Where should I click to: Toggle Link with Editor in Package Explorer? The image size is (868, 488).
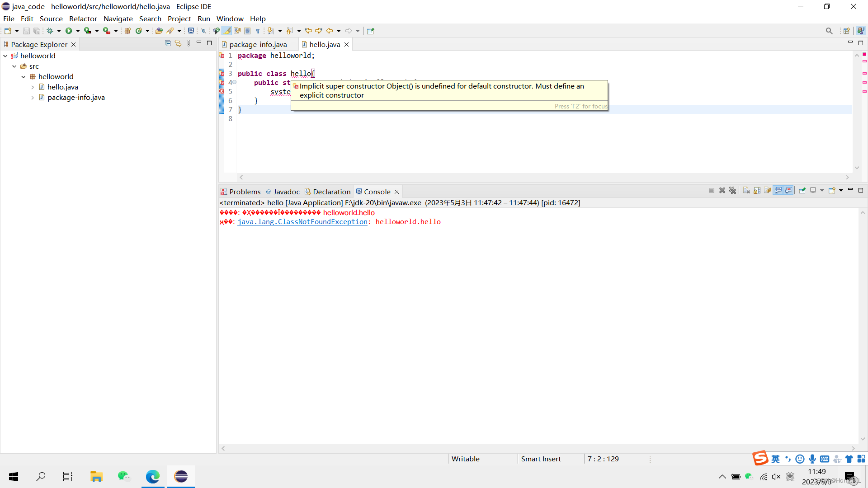[x=178, y=43]
